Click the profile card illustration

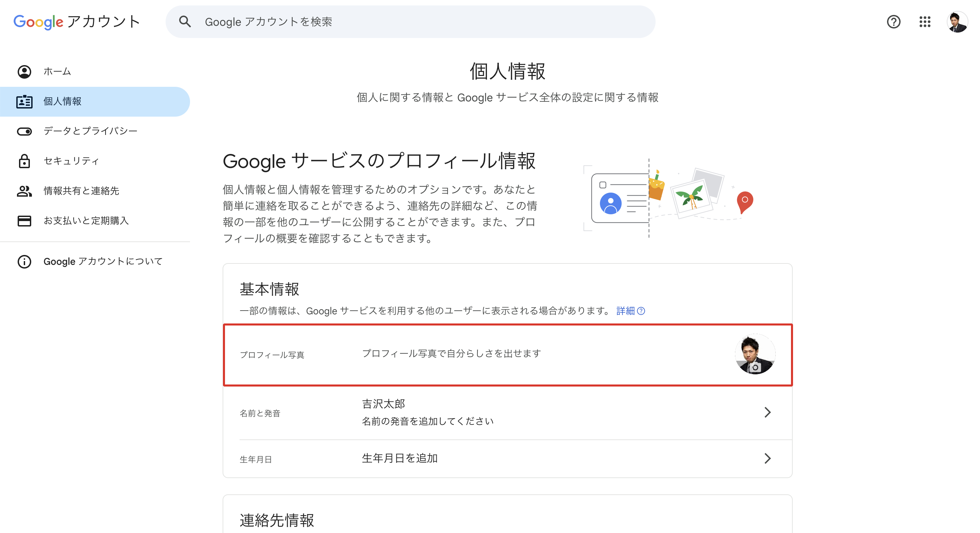tap(620, 198)
